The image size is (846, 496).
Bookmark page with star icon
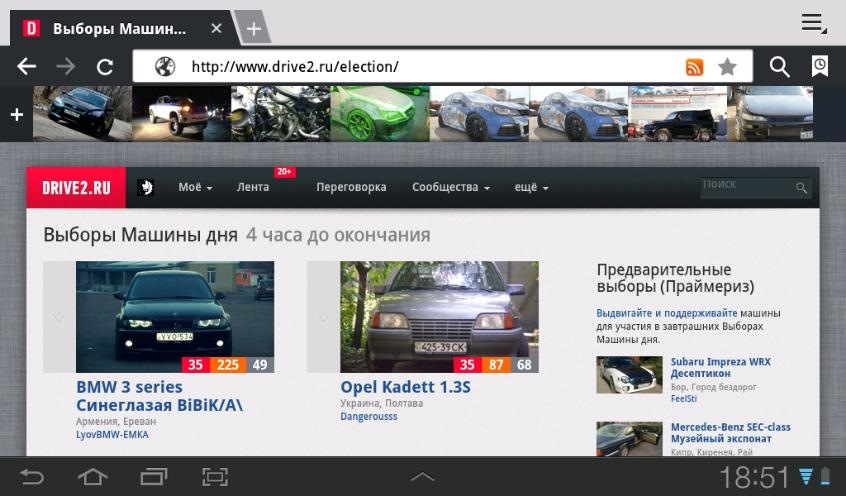(727, 67)
